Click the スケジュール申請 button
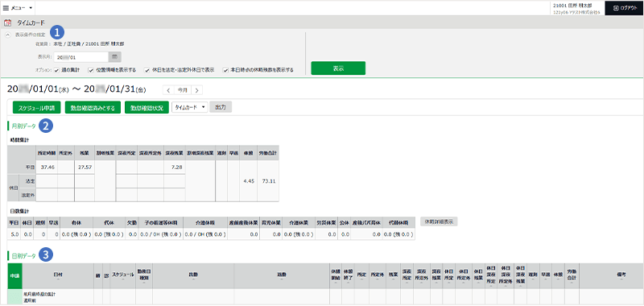Image resolution: width=644 pixels, height=306 pixels. click(37, 108)
